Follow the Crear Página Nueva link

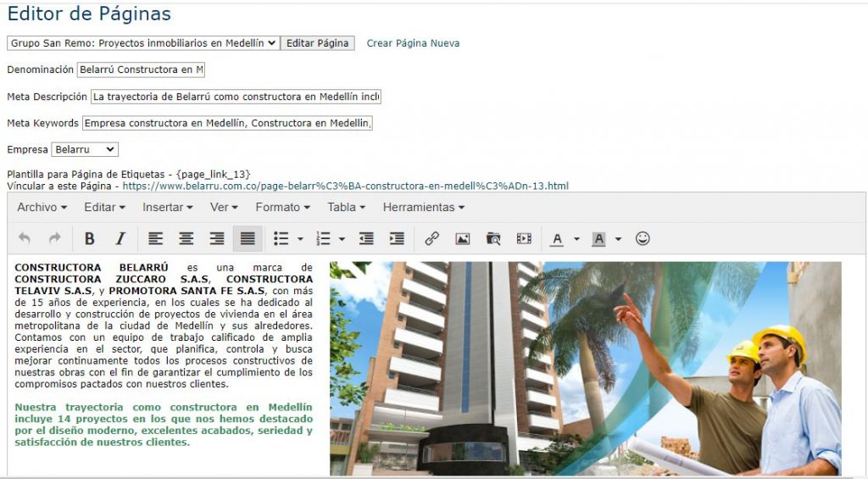pos(413,43)
